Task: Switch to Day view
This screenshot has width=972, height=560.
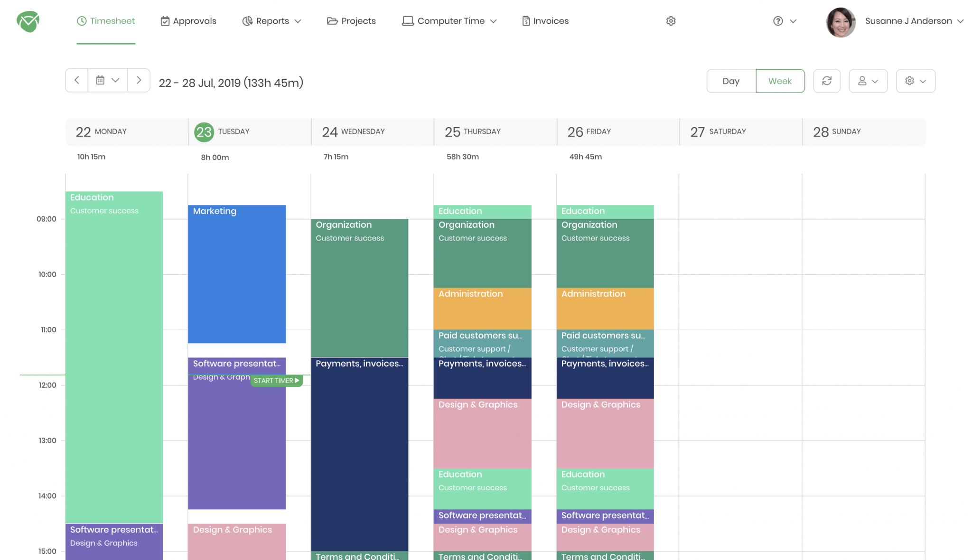Action: click(730, 81)
